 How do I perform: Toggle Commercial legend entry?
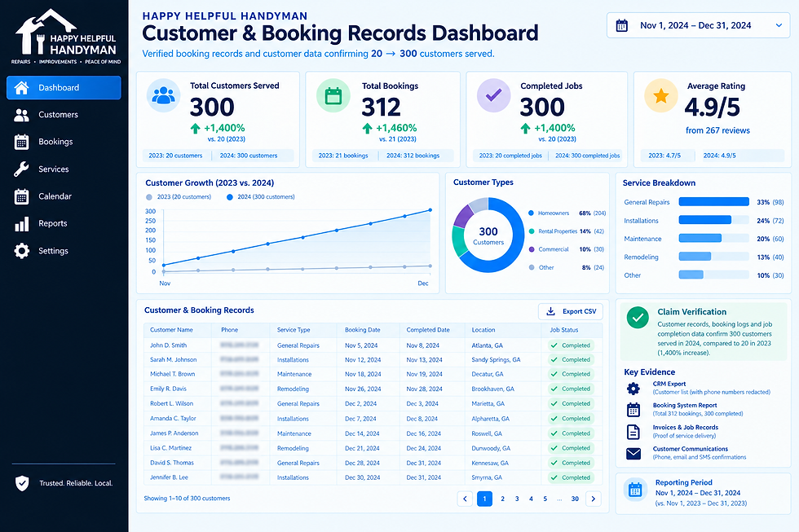pos(566,249)
